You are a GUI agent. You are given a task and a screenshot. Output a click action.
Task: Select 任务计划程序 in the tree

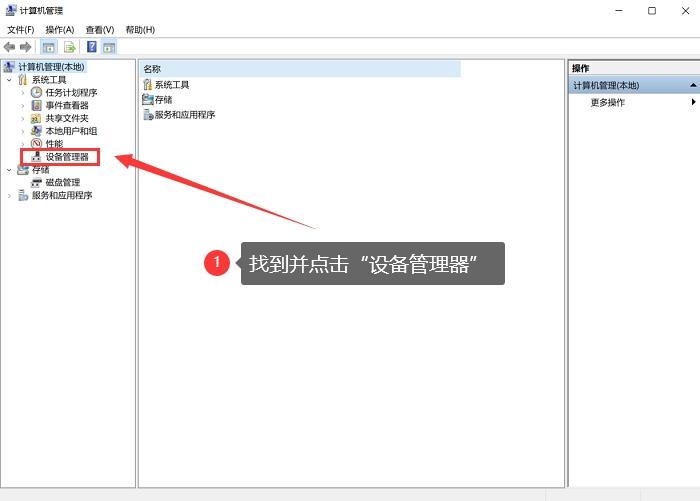(71, 92)
